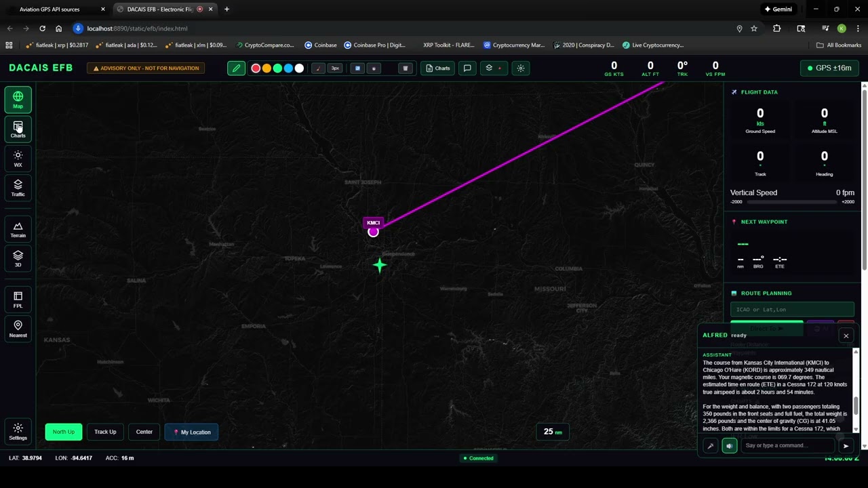Send the ALFRED command
The height and width of the screenshot is (488, 868).
pos(846,445)
